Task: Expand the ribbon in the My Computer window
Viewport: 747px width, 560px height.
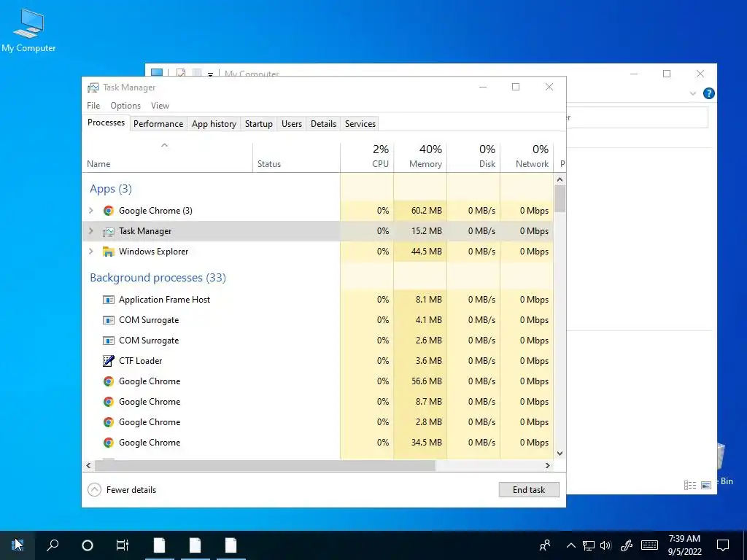Action: [693, 94]
